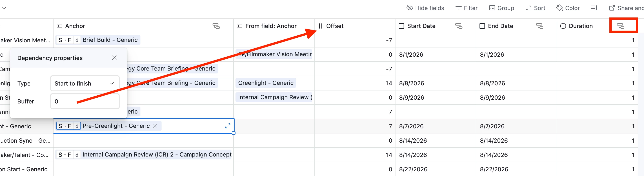This screenshot has width=644, height=176.
Task: Click the dependency icon in End Date header
Action: (540, 26)
